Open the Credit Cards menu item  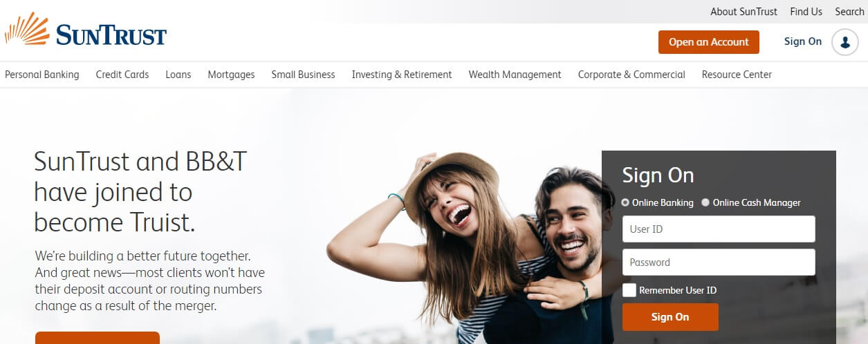click(x=122, y=75)
